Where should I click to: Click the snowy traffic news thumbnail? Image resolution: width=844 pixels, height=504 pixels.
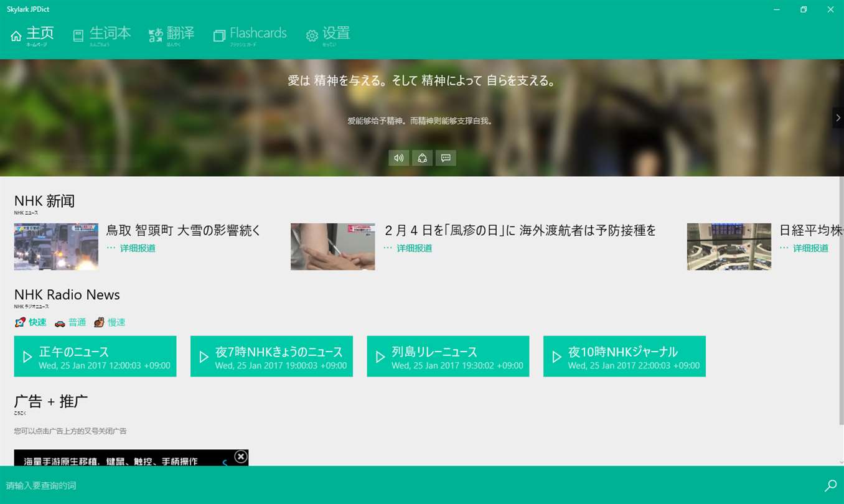pyautogui.click(x=56, y=246)
